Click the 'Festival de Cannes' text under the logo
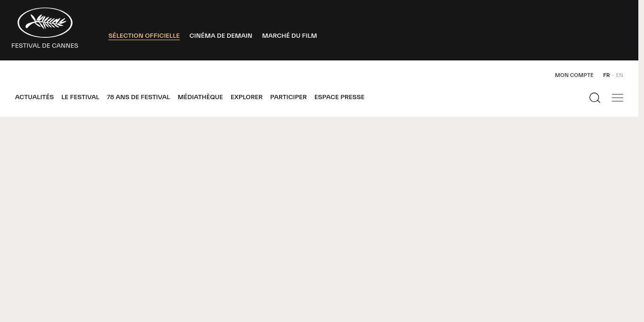Screen dimensions: 644x322 tap(45, 46)
